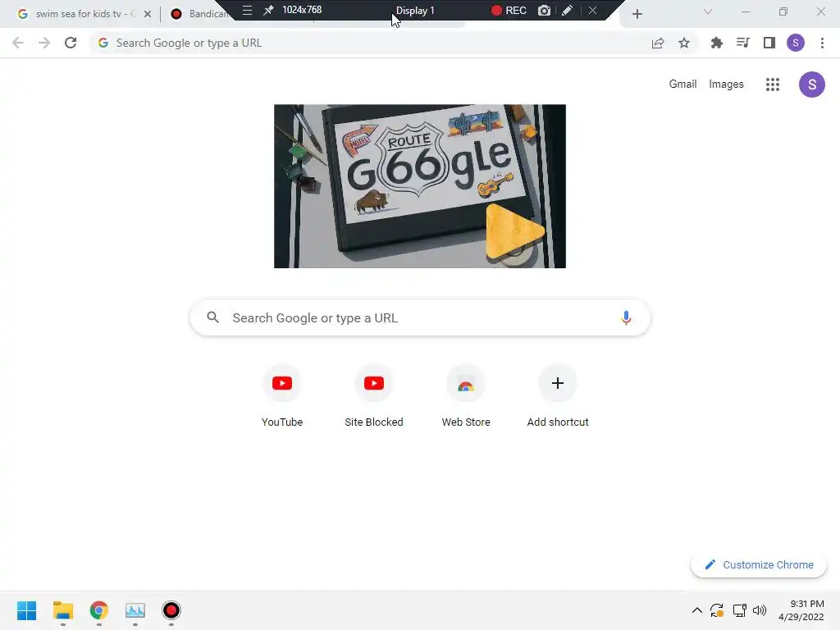Open a new tab with plus button
The image size is (840, 630).
637,14
